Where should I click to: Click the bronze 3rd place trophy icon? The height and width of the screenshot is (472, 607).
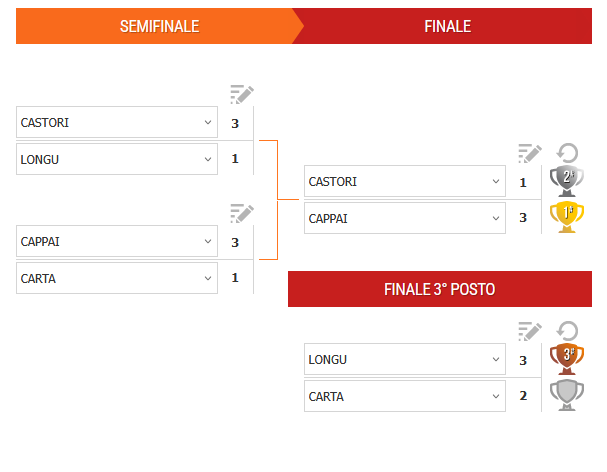click(567, 359)
